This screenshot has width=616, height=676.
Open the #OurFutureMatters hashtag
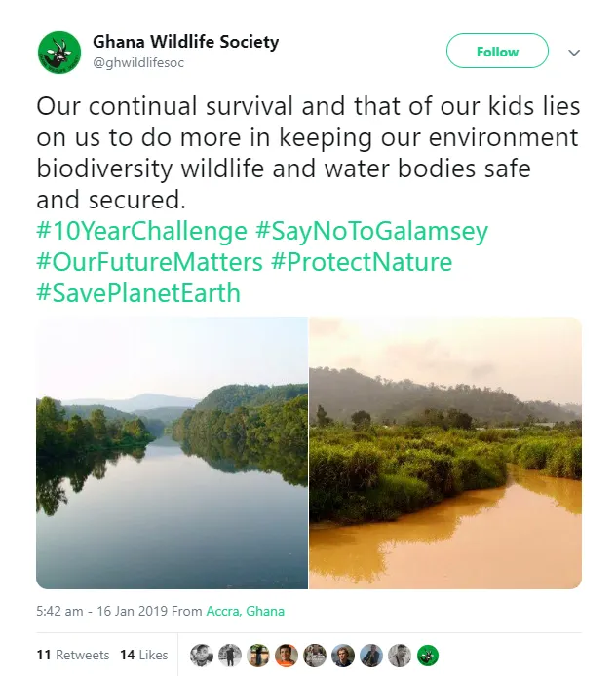coord(149,263)
